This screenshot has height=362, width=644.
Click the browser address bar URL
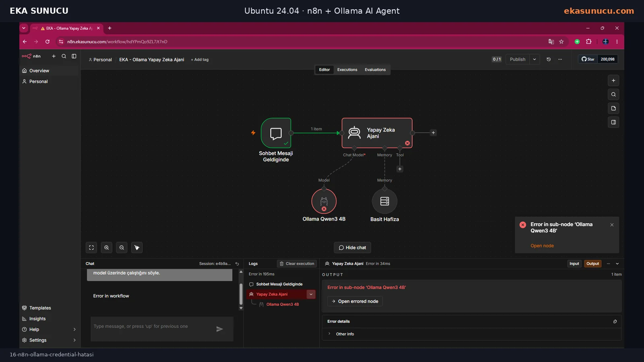tap(117, 41)
